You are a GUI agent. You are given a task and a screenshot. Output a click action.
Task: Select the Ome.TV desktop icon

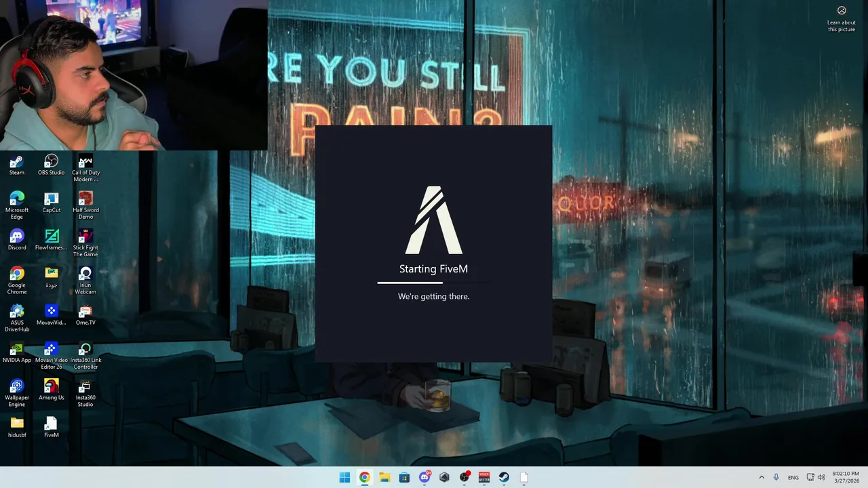point(85,314)
